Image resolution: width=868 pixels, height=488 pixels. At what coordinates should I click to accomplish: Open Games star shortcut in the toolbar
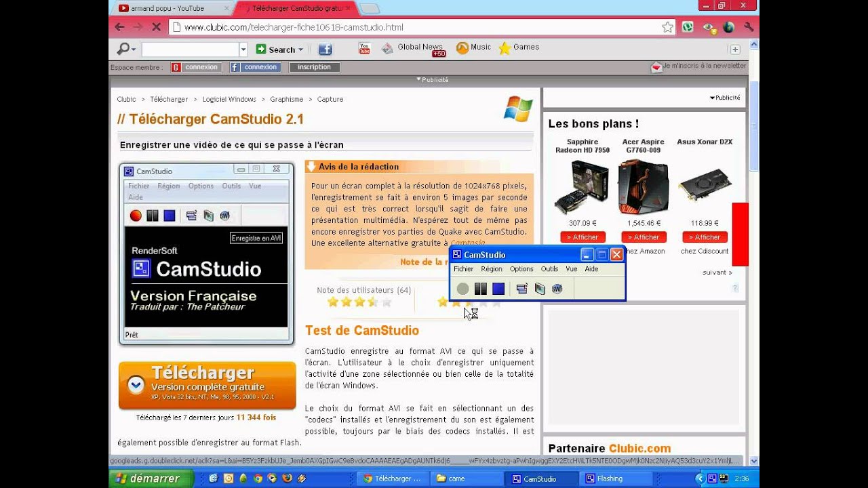pyautogui.click(x=519, y=47)
